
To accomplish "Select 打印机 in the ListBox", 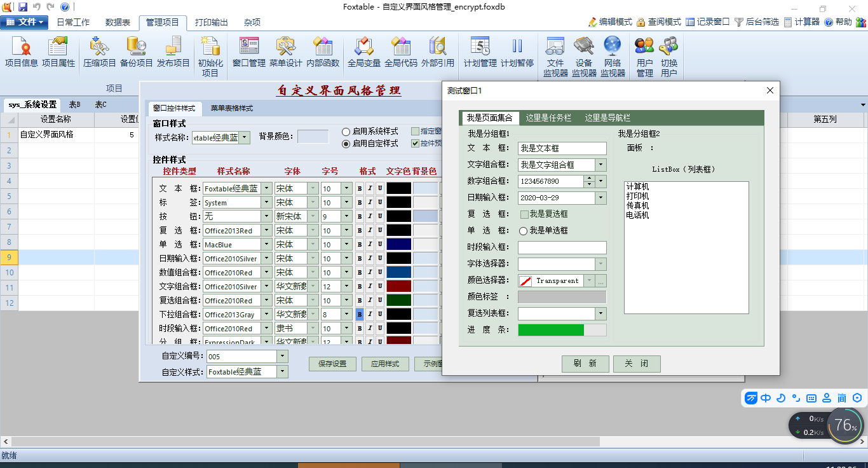I will point(637,196).
